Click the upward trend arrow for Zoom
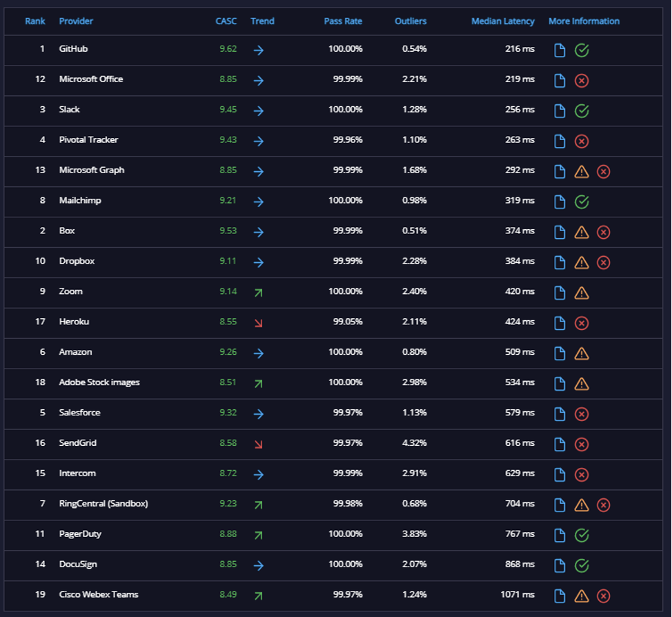672x617 pixels. pos(259,293)
